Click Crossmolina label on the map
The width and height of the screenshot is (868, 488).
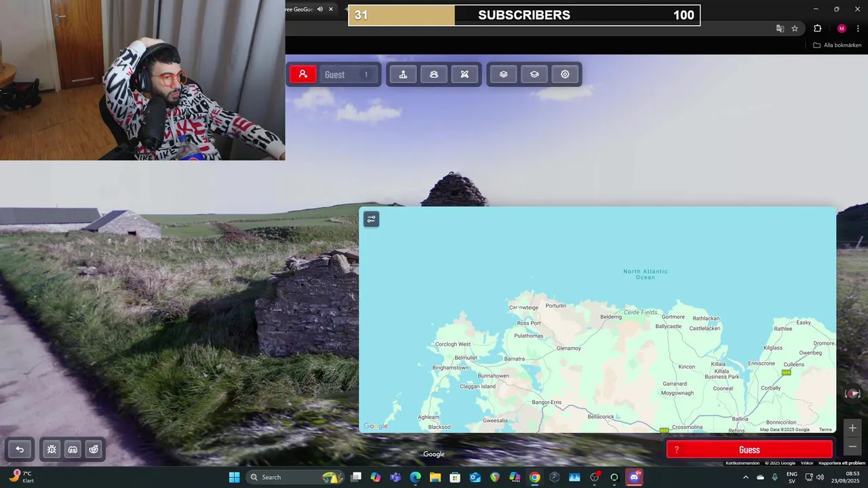(x=687, y=427)
